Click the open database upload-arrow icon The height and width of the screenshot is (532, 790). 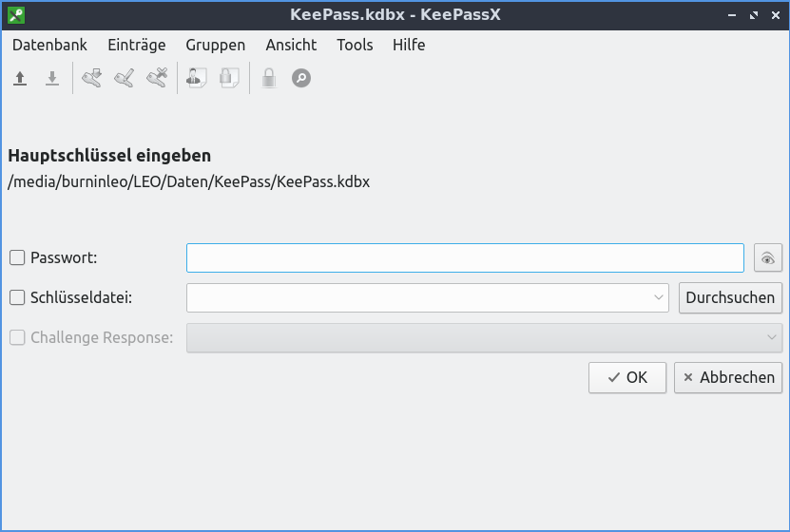20,78
